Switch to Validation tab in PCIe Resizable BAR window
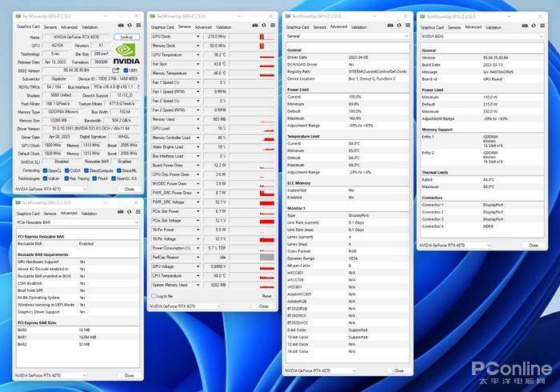This screenshot has width=560, height=392. [x=90, y=214]
